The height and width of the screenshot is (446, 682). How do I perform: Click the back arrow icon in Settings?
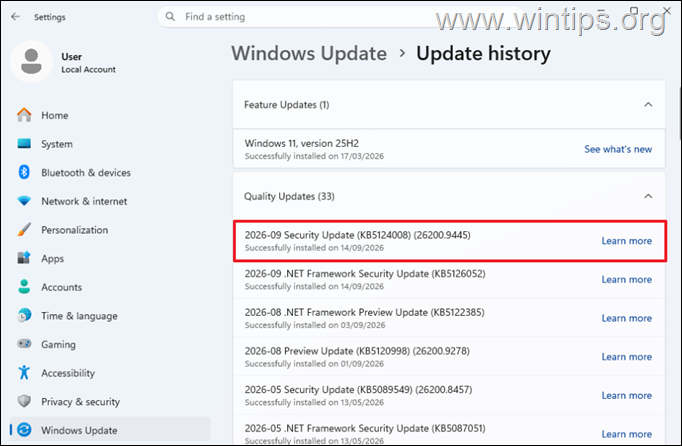pos(15,17)
